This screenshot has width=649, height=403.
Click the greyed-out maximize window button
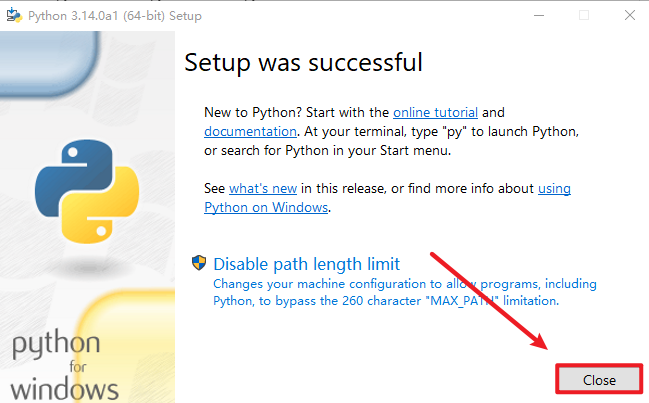[x=584, y=15]
